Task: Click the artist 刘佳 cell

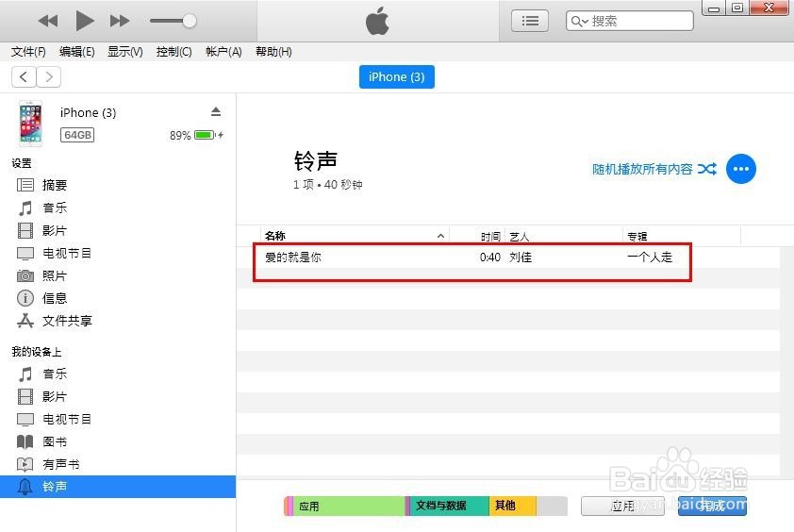Action: [521, 258]
